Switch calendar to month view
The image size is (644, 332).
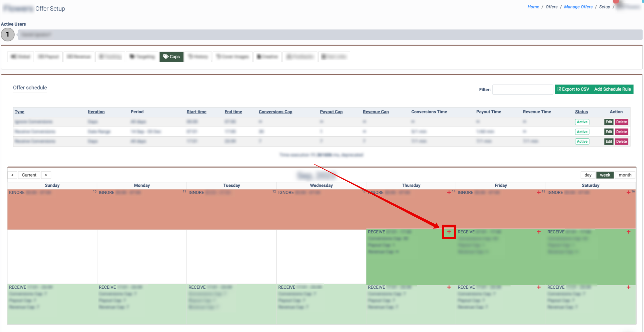pyautogui.click(x=625, y=175)
